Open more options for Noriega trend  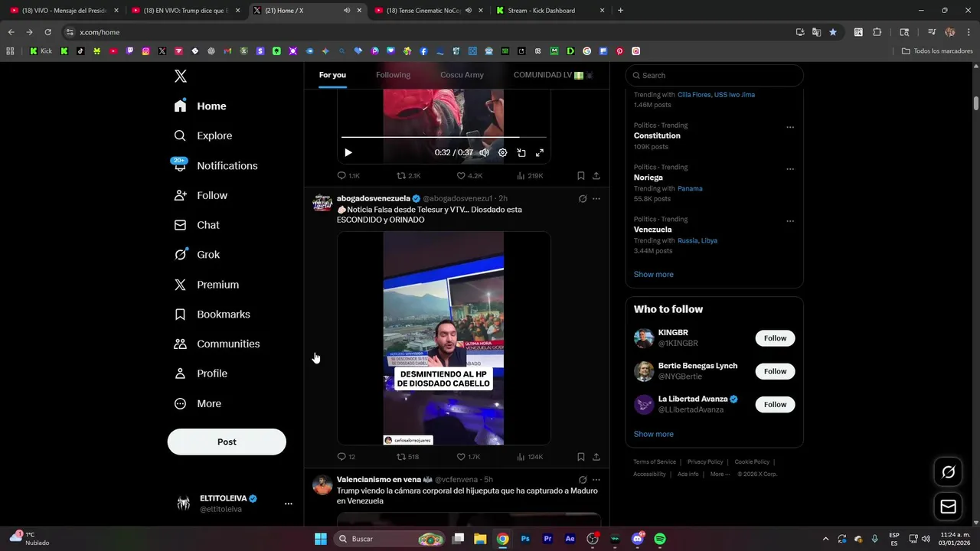pos(790,169)
